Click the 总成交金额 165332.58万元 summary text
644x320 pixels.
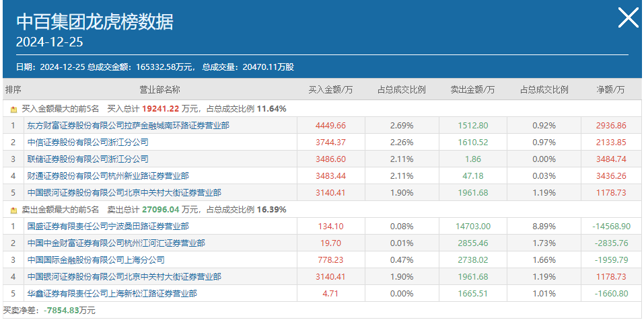tap(141, 67)
